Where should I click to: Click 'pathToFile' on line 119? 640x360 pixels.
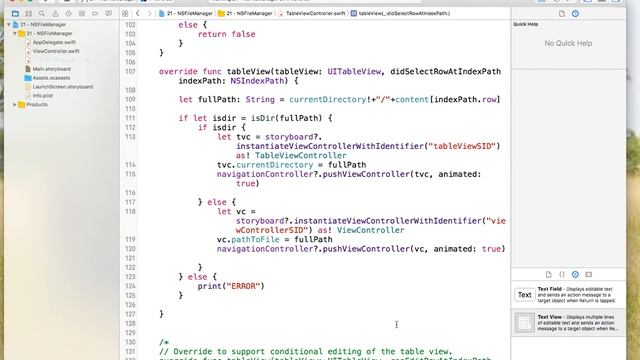[x=255, y=240]
